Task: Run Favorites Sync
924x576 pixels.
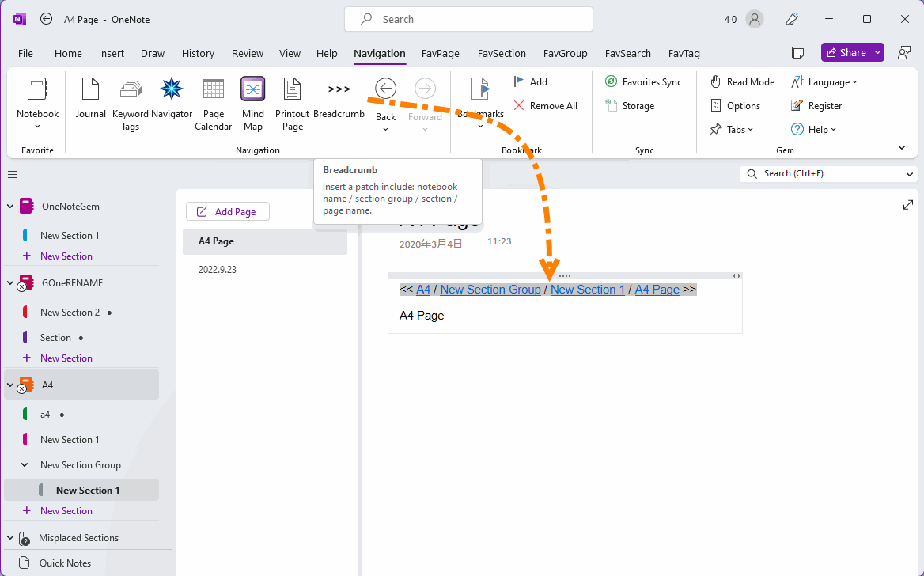Action: pyautogui.click(x=643, y=82)
